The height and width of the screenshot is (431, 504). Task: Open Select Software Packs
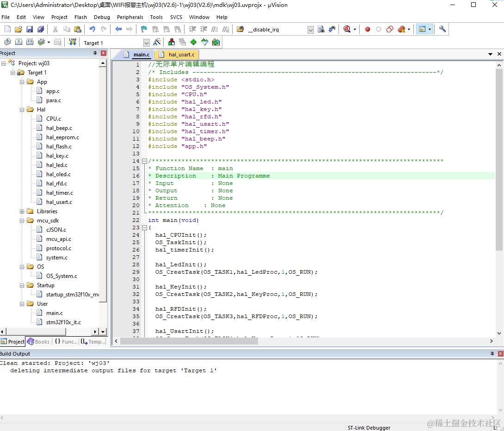[x=204, y=42]
